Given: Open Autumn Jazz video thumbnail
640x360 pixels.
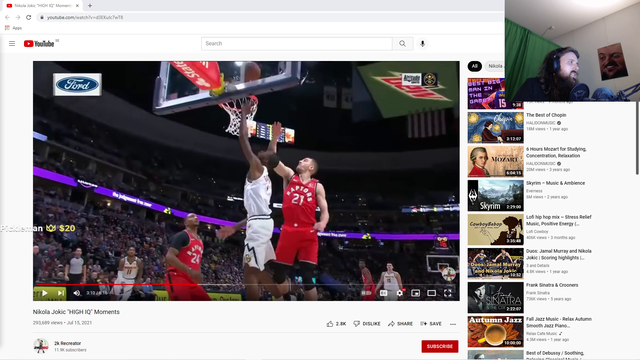Looking at the screenshot, I should 496,331.
